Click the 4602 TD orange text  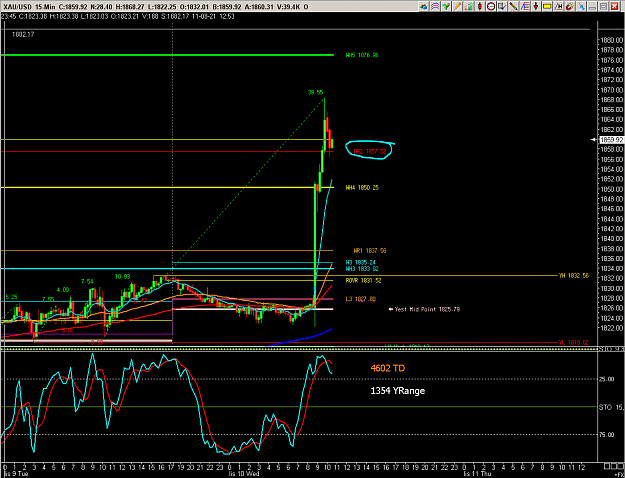[x=387, y=368]
